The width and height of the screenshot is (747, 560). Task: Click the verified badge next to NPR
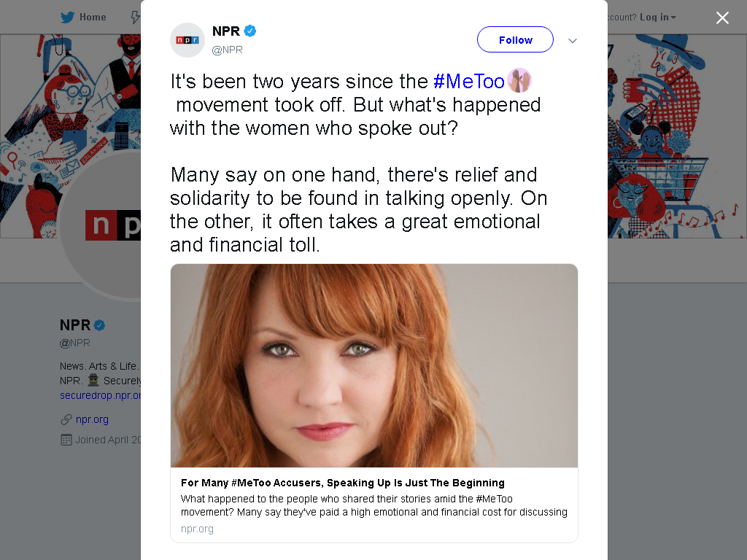[x=250, y=31]
